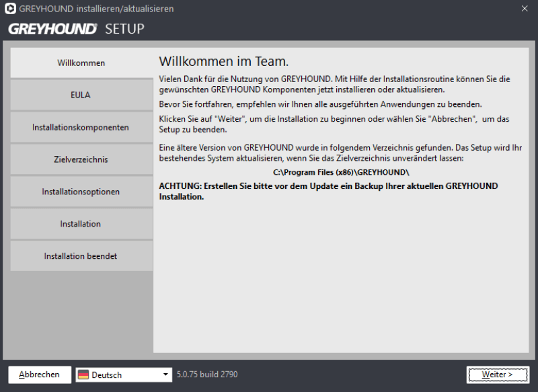Close the GREYHOUND setup window
Viewport: 538px width, 392px height.
coord(525,9)
